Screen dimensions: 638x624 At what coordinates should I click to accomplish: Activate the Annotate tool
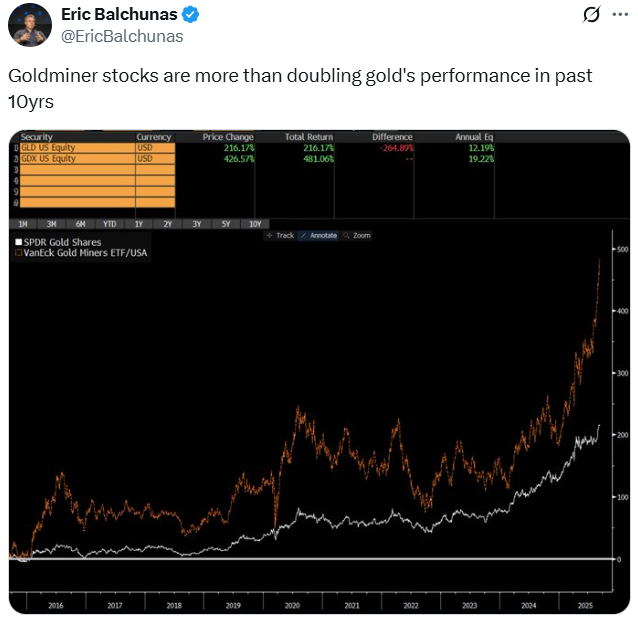point(319,235)
